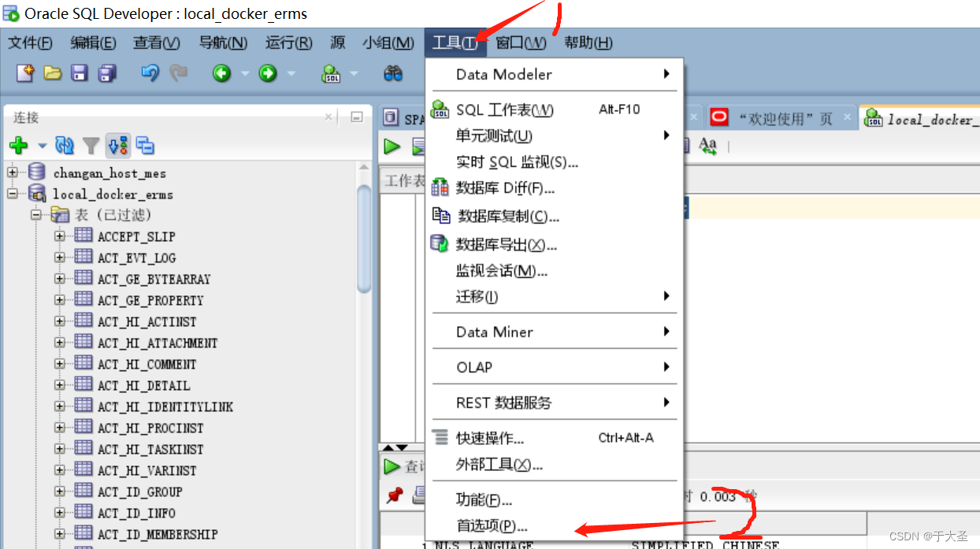Click the Back navigation green arrow icon
Viewport: 980px width, 549px height.
click(223, 73)
